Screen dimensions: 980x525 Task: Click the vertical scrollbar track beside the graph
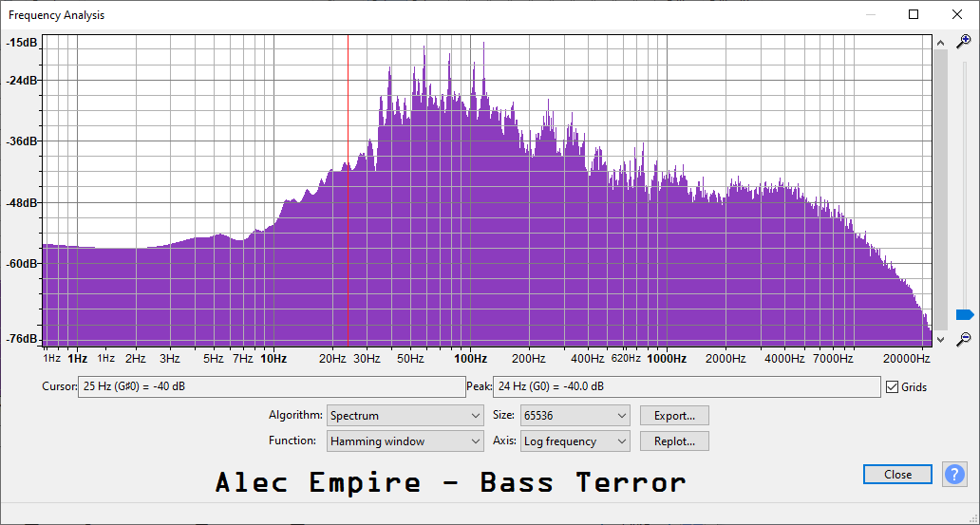940,188
